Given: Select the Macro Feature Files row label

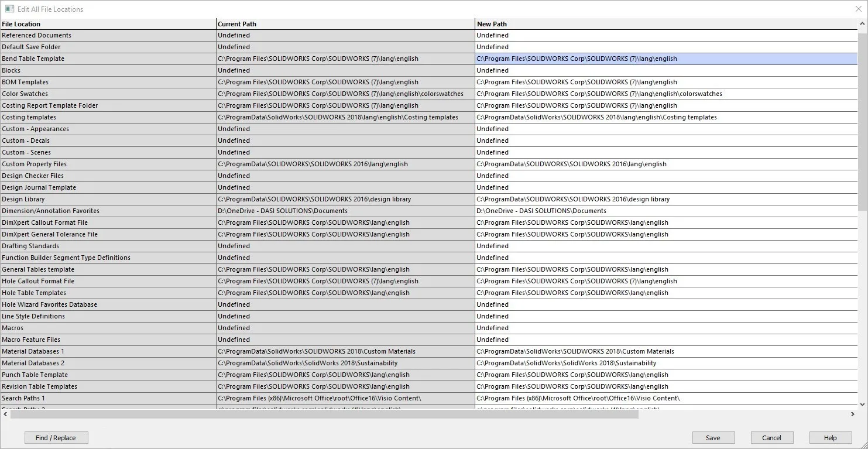Looking at the screenshot, I should coord(108,340).
